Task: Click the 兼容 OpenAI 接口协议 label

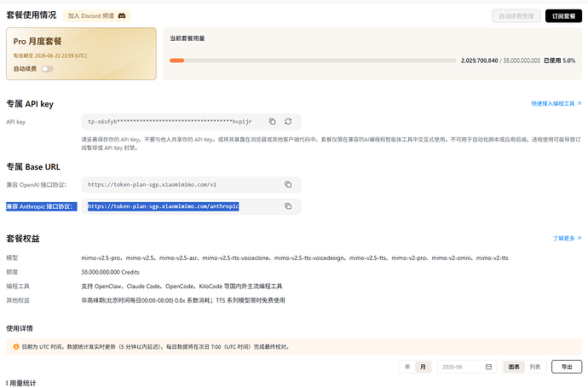Action: [37, 184]
